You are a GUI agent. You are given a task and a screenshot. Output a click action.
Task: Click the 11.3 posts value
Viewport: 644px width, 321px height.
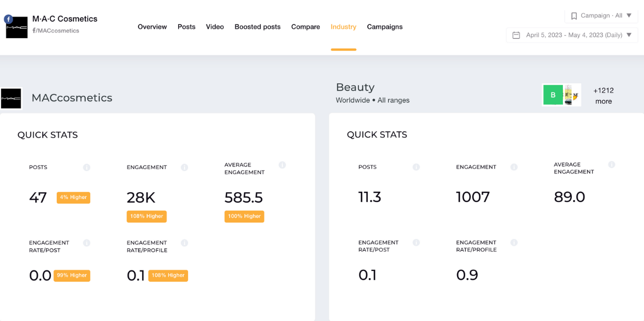click(x=370, y=197)
